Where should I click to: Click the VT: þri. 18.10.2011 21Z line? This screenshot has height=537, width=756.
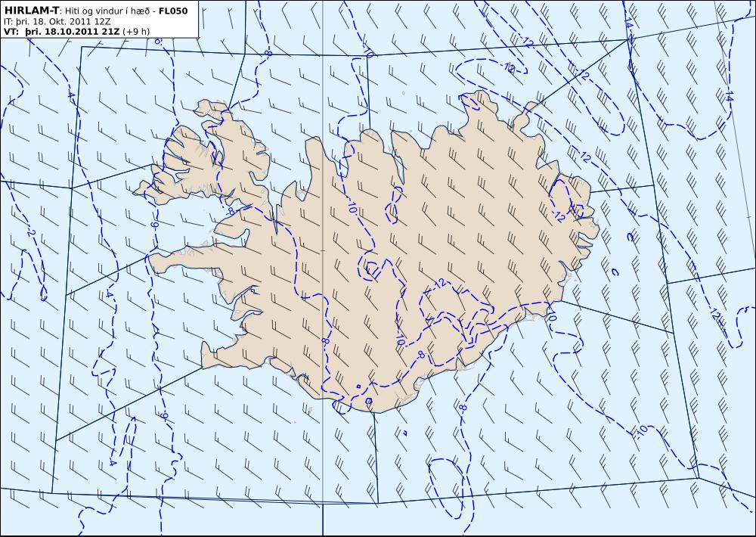pyautogui.click(x=63, y=32)
